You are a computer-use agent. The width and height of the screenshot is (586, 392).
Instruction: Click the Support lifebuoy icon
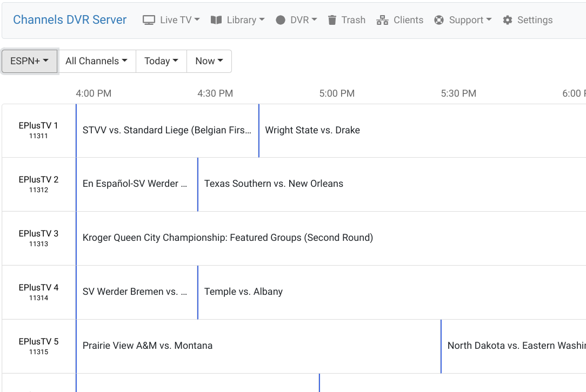439,20
